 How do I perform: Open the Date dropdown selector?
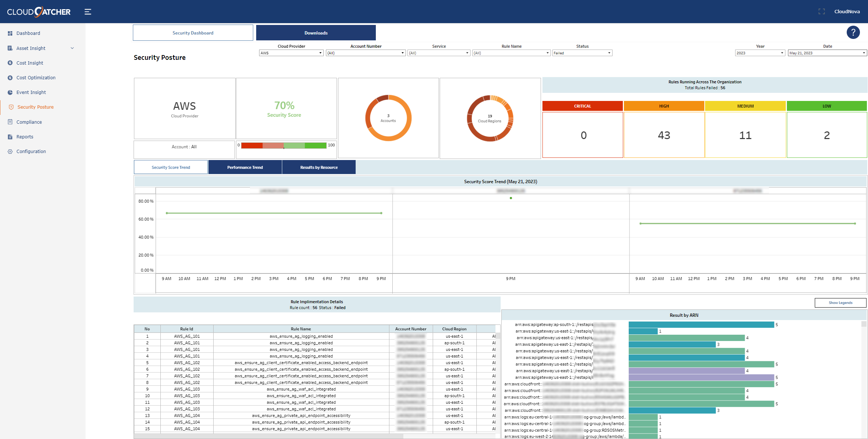tap(827, 53)
